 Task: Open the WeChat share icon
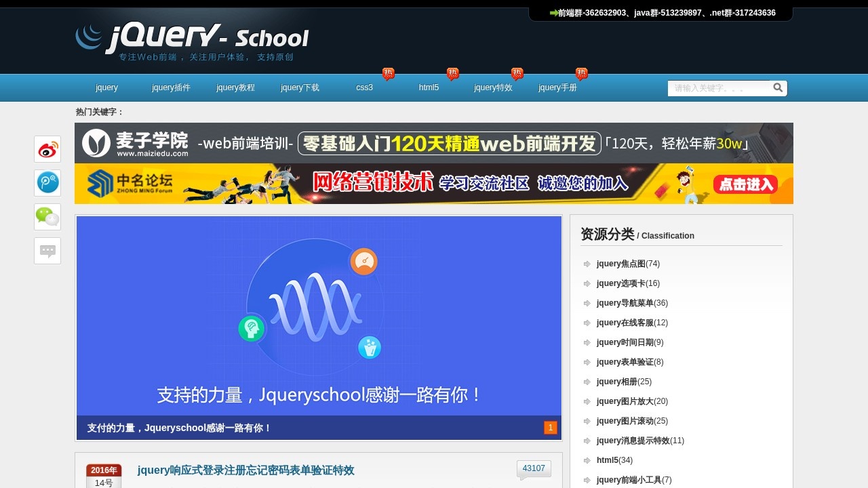(47, 217)
